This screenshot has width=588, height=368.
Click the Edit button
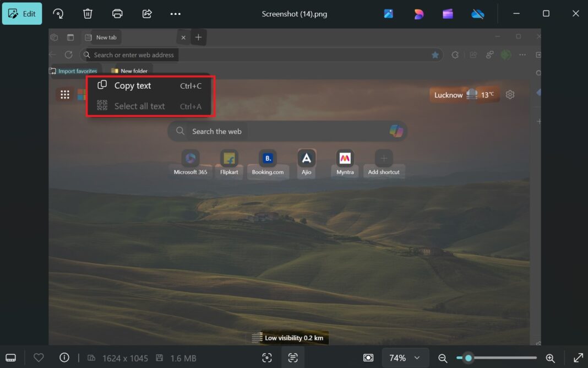coord(22,13)
